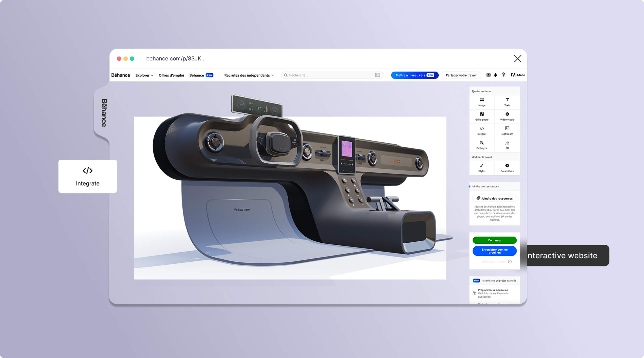Click the Intégrer embed icon
Image resolution: width=644 pixels, height=358 pixels.
482,130
